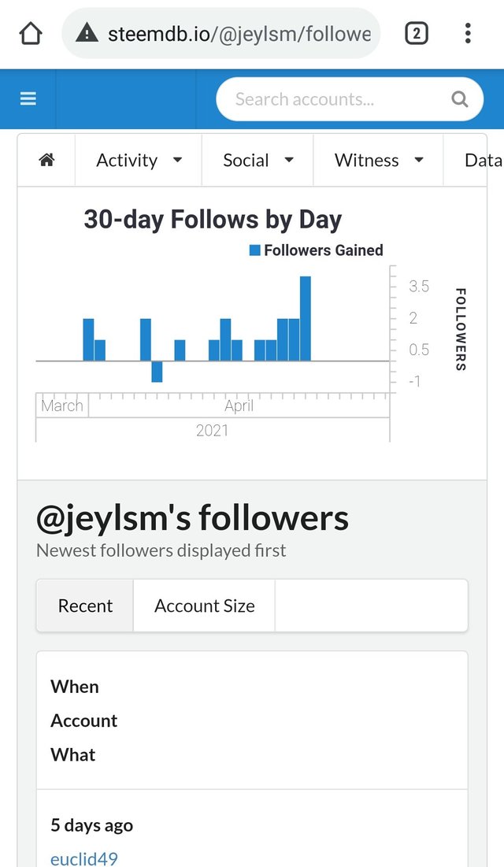Tap the browser home icon
Screen dimensions: 504x867
click(31, 34)
